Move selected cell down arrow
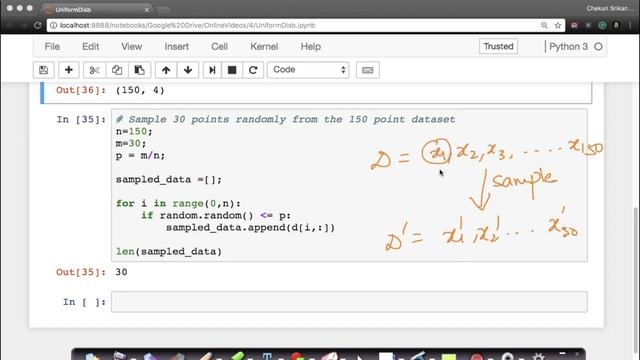Viewport: 640px width, 360px height. coord(188,70)
